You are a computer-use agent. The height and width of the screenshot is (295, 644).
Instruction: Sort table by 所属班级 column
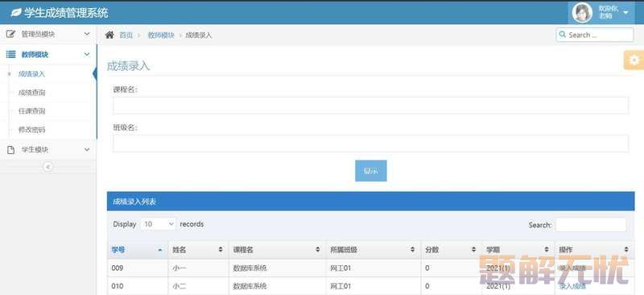pos(373,250)
